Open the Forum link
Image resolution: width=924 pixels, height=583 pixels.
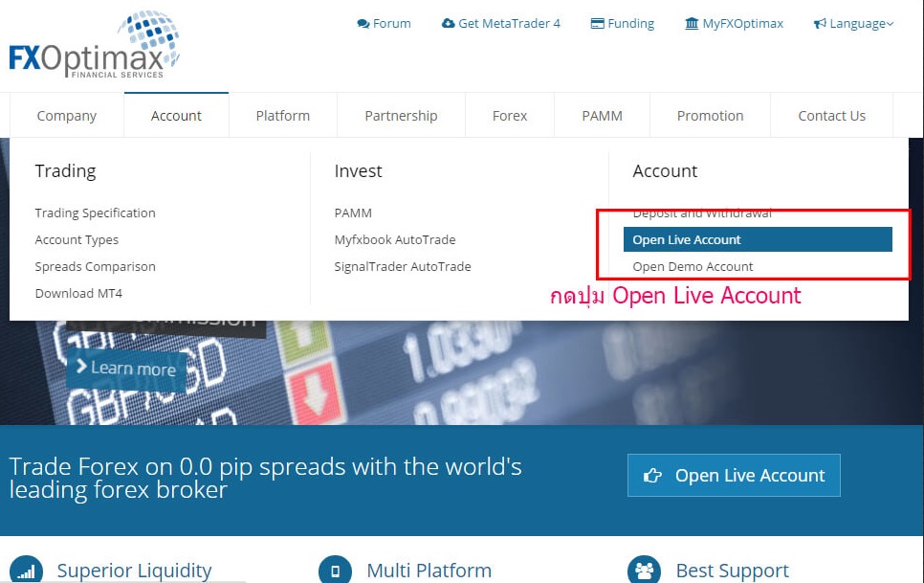click(385, 24)
